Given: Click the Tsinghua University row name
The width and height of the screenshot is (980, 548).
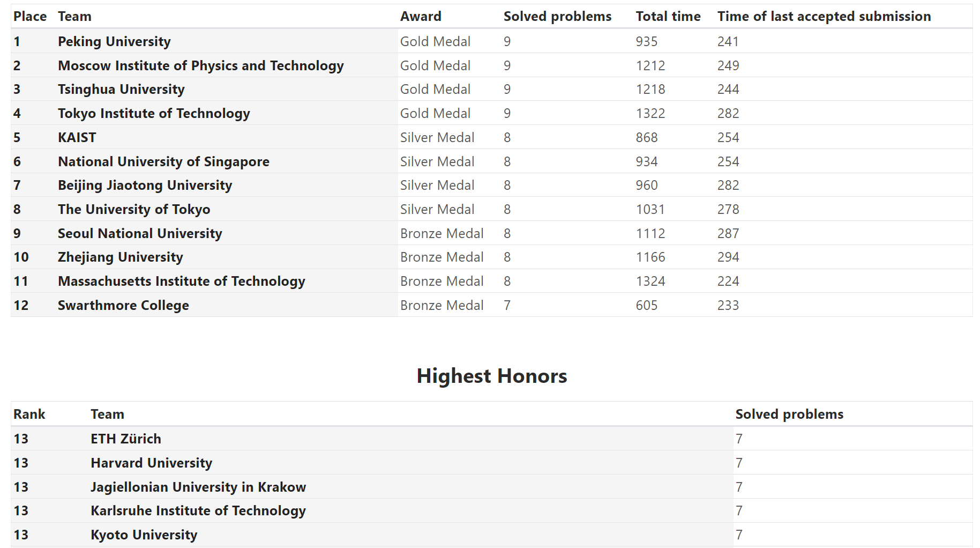Looking at the screenshot, I should (121, 90).
